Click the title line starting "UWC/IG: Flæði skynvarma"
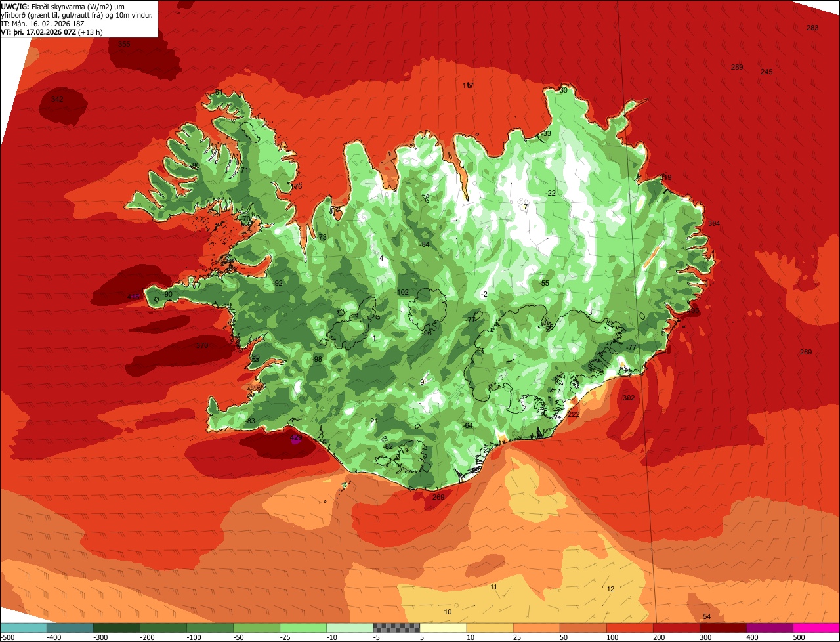Image resolution: width=840 pixels, height=642 pixels. [x=63, y=6]
